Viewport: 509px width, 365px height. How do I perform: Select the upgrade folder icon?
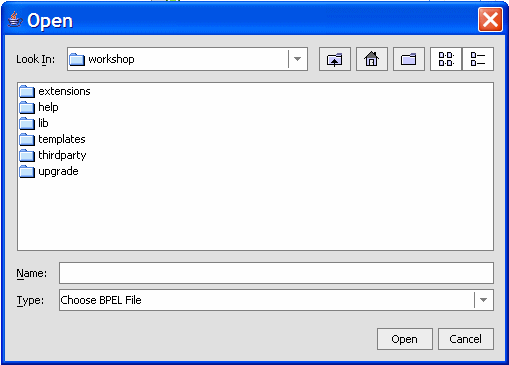(27, 171)
